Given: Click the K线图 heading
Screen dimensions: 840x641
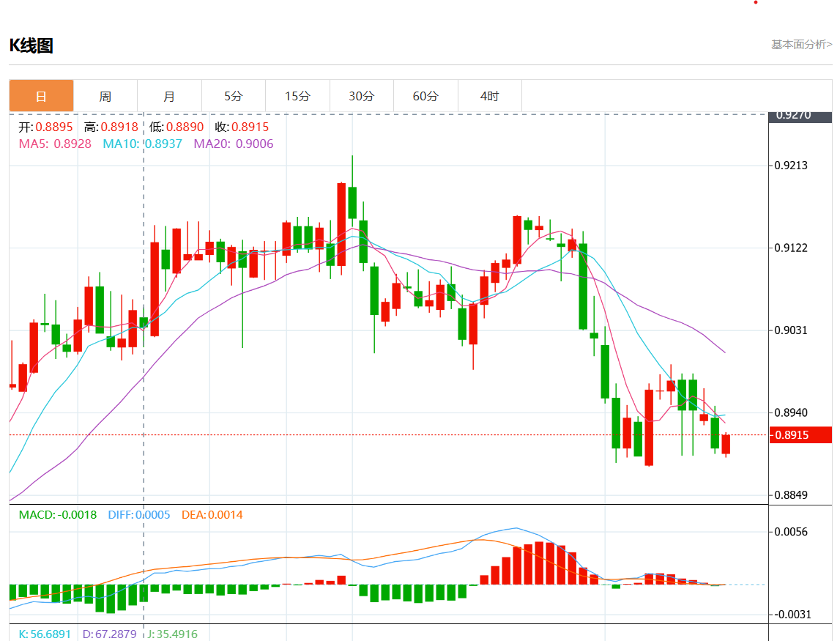Looking at the screenshot, I should click(31, 45).
